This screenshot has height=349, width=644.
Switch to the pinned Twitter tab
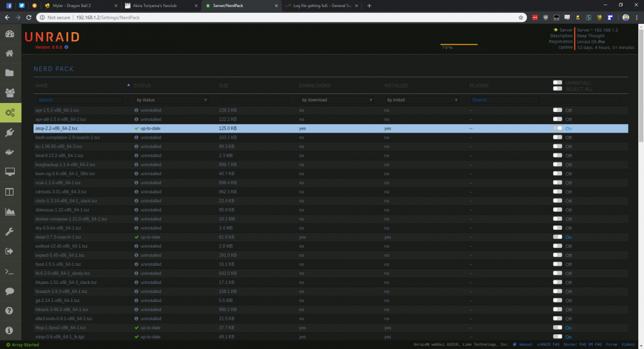coord(21,6)
